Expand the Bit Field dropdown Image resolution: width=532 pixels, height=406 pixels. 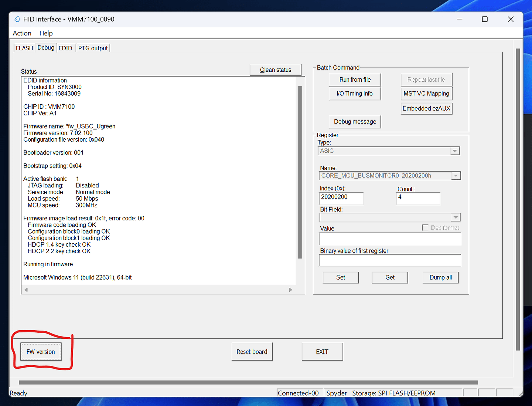tap(456, 217)
